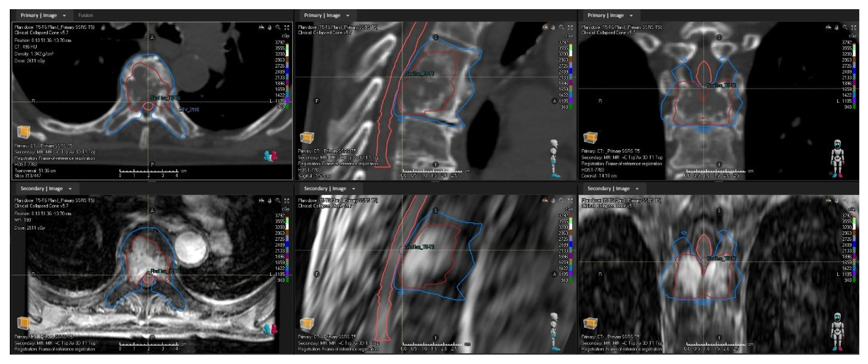Open Primary | Image dropdown above sagittal CT view
This screenshot has height=364, width=868.
(x=348, y=16)
